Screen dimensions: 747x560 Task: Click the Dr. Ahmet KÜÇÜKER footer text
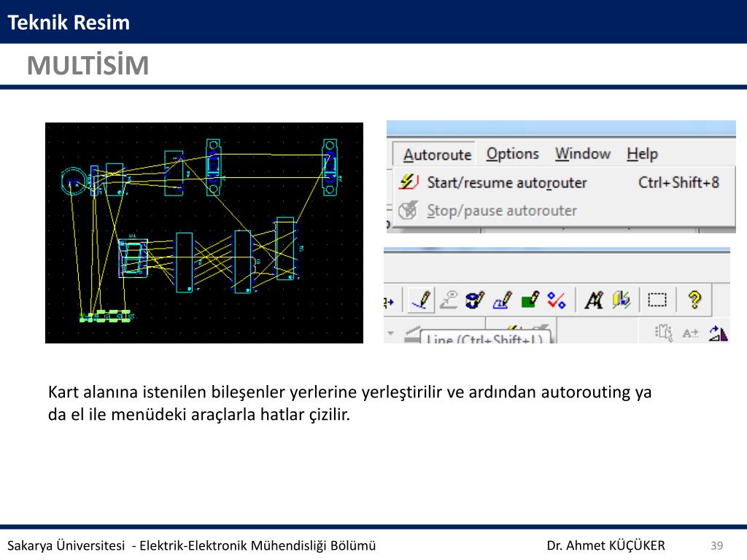point(605,545)
